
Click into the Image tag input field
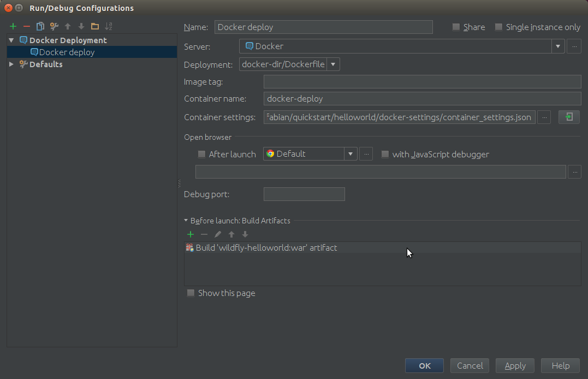click(x=422, y=82)
